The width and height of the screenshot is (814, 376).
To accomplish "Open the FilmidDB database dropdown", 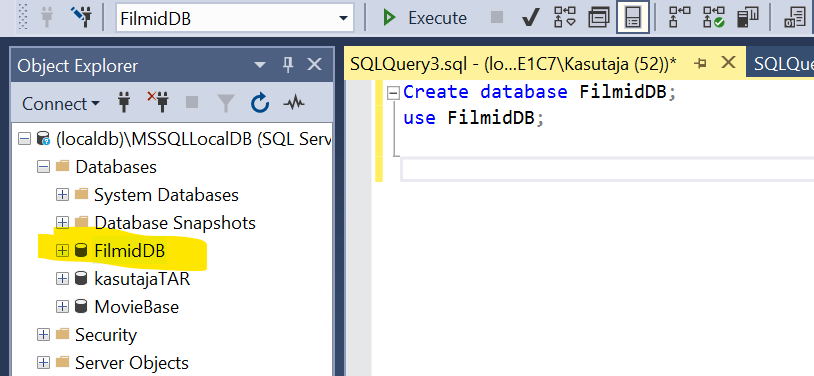I will pyautogui.click(x=343, y=19).
